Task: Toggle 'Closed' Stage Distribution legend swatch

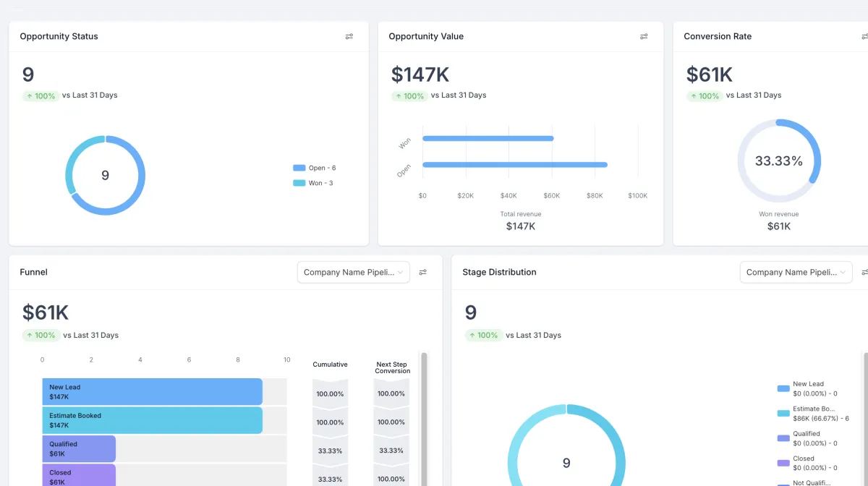Action: tap(783, 463)
